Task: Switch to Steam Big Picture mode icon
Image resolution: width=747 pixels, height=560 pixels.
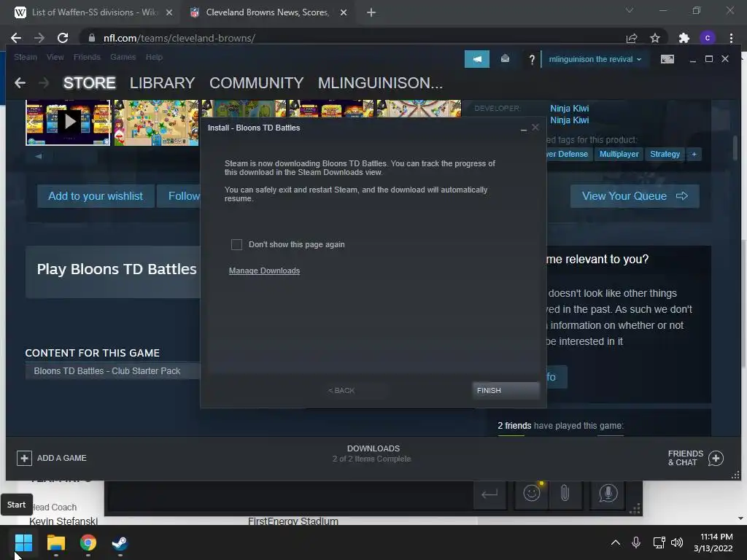Action: [x=667, y=59]
